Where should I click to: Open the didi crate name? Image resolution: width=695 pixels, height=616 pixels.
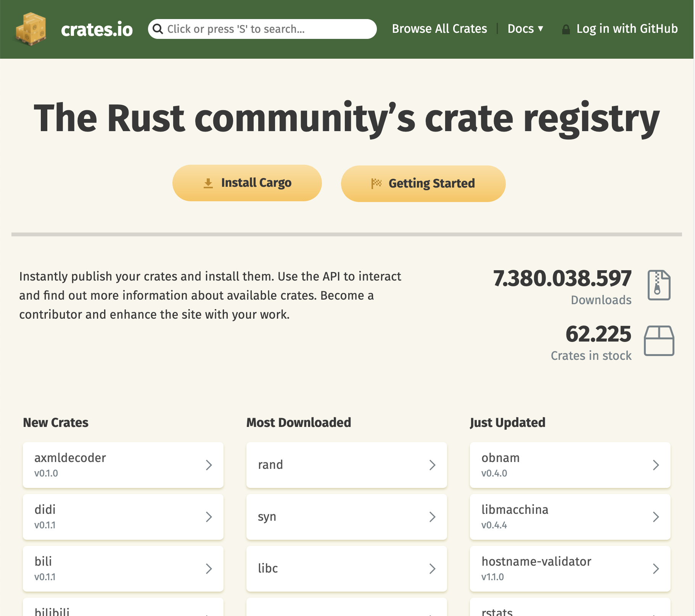pyautogui.click(x=45, y=510)
